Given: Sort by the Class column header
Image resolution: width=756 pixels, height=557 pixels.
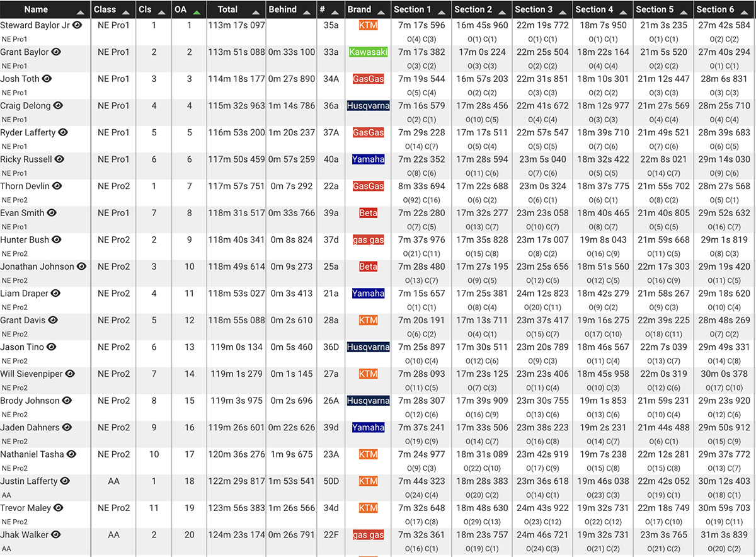Looking at the screenshot, I should 112,9.
